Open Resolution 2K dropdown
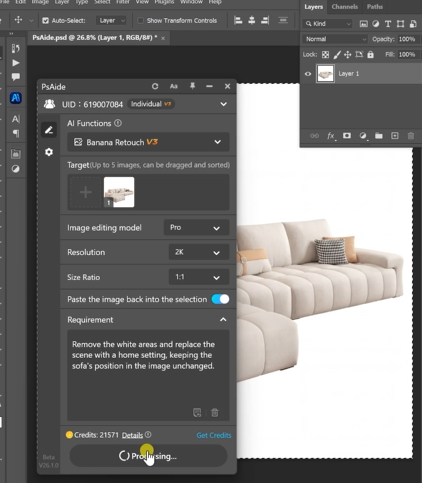The height and width of the screenshot is (483, 422). click(199, 252)
